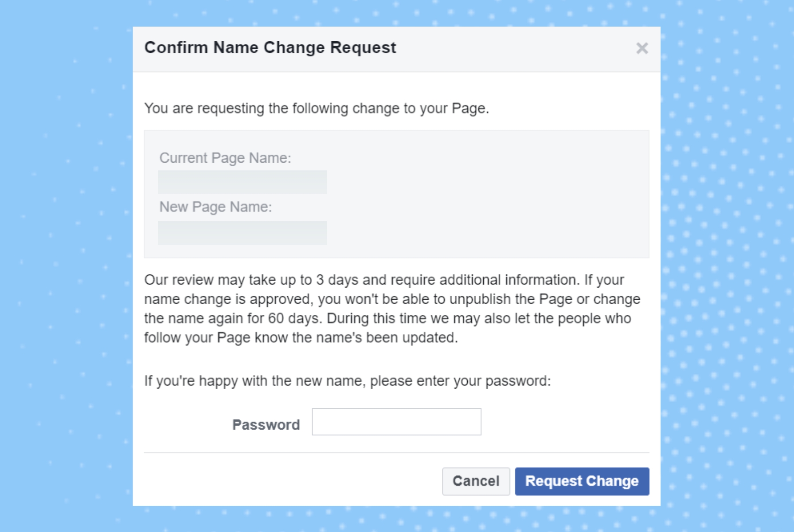Screen dimensions: 794x532
Task: Click the 'You are requesting' intro text
Action: [x=317, y=108]
